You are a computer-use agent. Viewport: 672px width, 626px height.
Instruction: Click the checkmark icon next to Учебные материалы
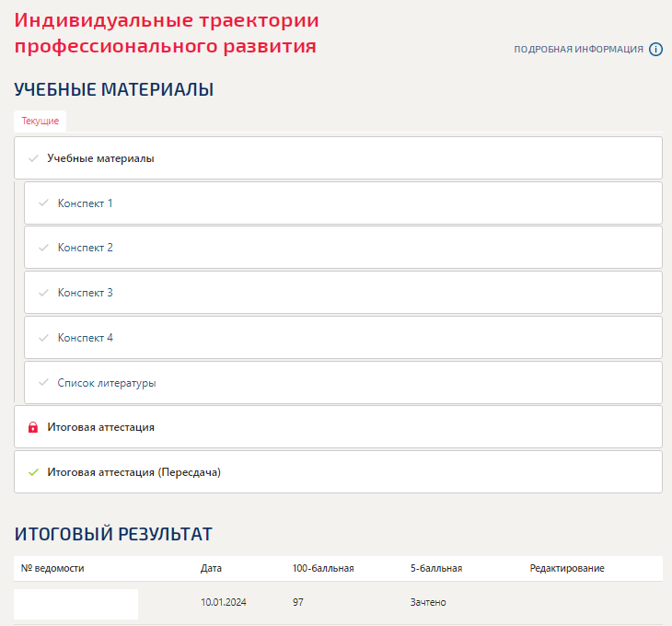[33, 158]
